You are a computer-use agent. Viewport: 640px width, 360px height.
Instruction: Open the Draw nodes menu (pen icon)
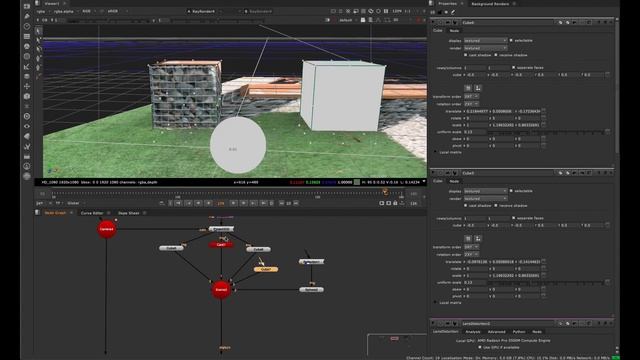click(x=27, y=16)
